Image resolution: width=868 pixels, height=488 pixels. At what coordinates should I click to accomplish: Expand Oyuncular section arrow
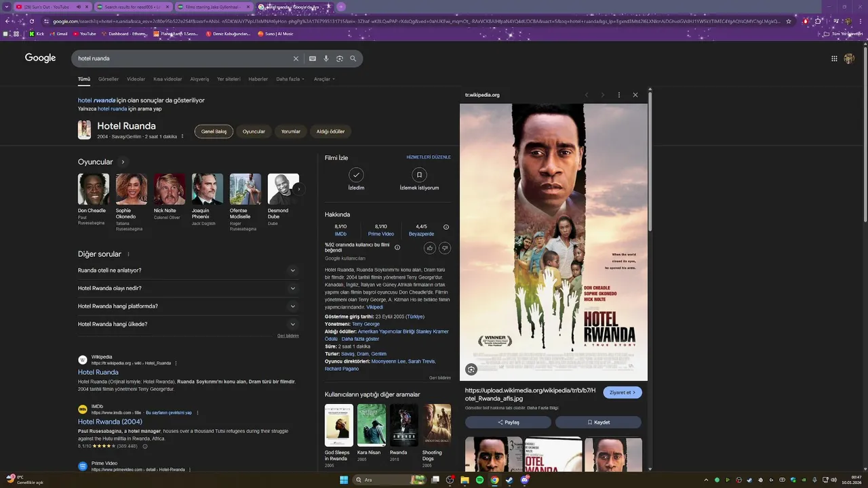point(123,162)
